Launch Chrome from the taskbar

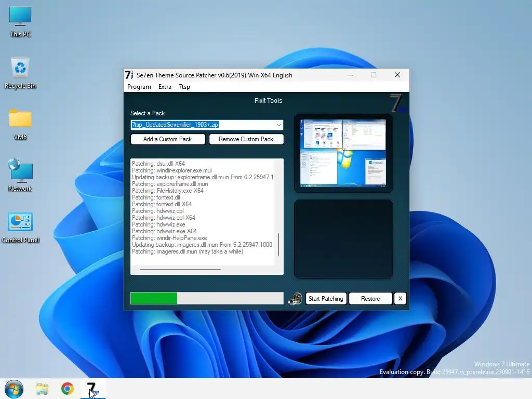click(x=68, y=389)
